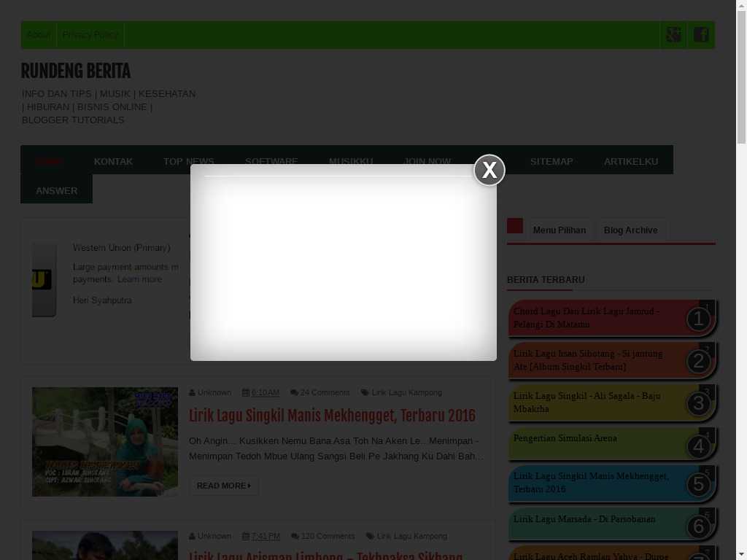747x560 pixels.
Task: Switch to the Blog Archive tab
Action: pyautogui.click(x=630, y=230)
